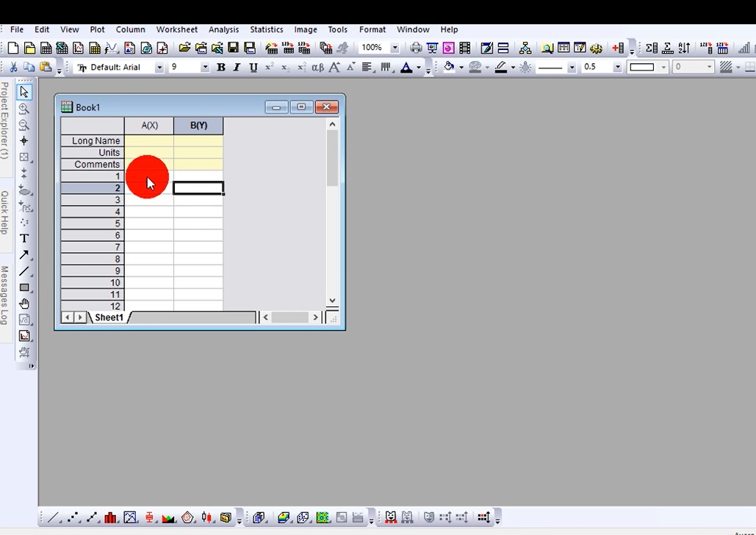The width and height of the screenshot is (756, 535).
Task: Select row 5 header in Book1
Action: [92, 223]
